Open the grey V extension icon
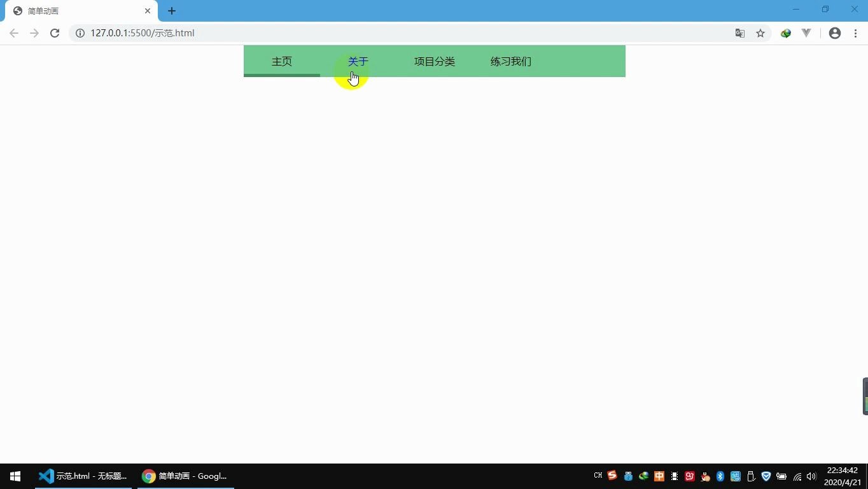Screen dimensions: 868x489 click(806, 33)
